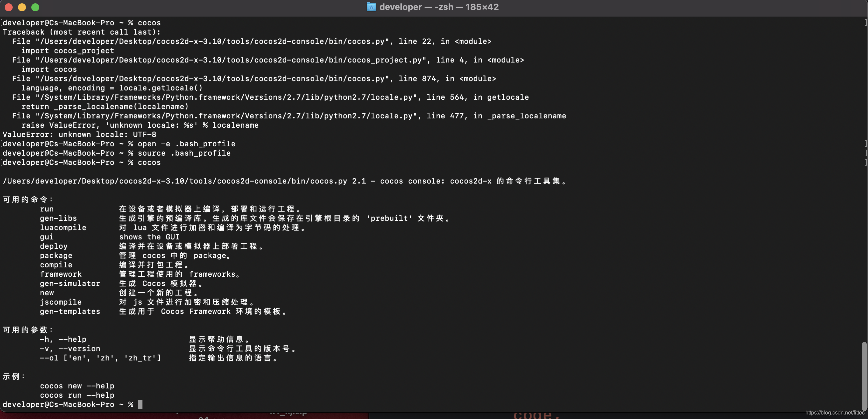Click the locale.py line 564 traceback entry
This screenshot has width=868, height=419.
point(270,97)
